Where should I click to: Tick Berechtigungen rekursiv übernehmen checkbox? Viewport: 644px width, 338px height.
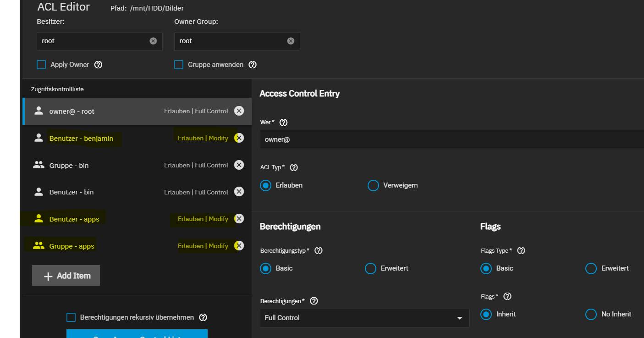[71, 317]
